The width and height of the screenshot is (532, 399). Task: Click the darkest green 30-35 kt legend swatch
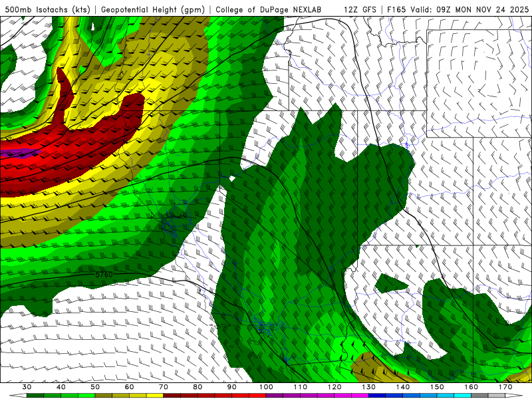pyautogui.click(x=35, y=396)
